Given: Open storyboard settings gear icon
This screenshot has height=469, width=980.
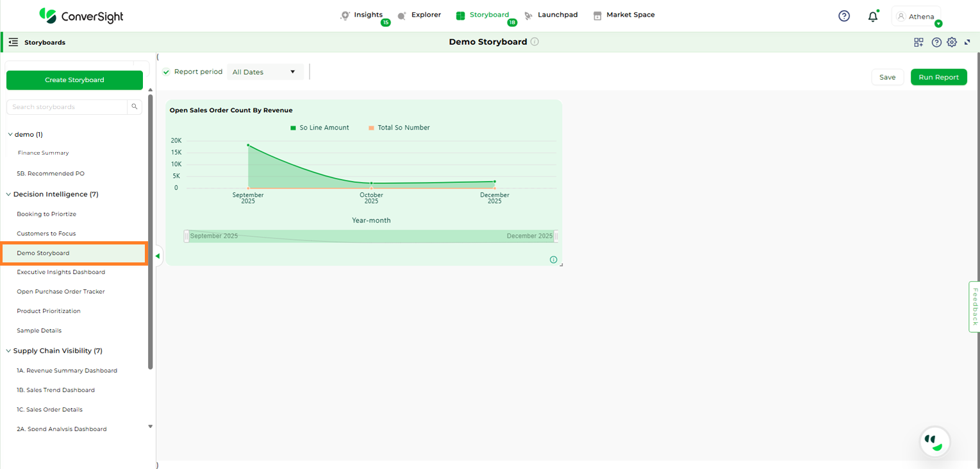Looking at the screenshot, I should coord(952,42).
